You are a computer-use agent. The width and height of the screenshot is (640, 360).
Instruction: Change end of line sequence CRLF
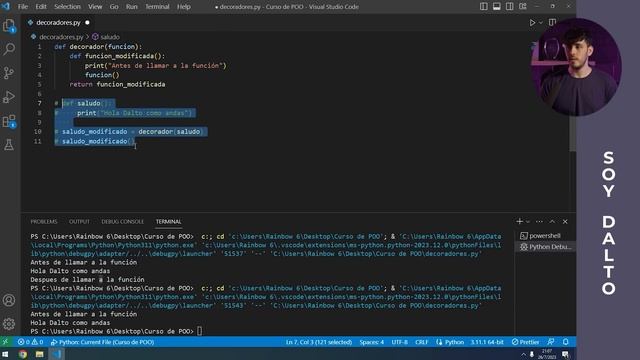422,342
